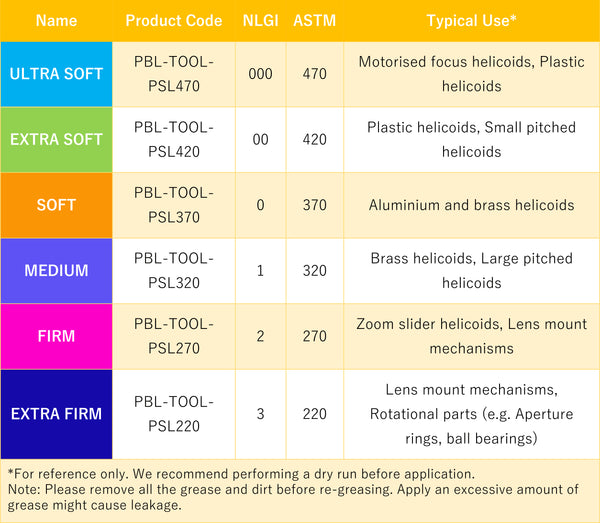Select Aluminium and brass helicoids text
This screenshot has width=600, height=523.
pyautogui.click(x=471, y=205)
